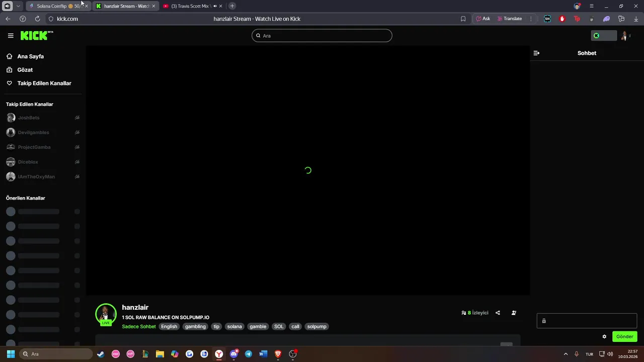Screen dimensions: 644x362
Task: Open Diceblox followed channel
Action: [x=28, y=162]
